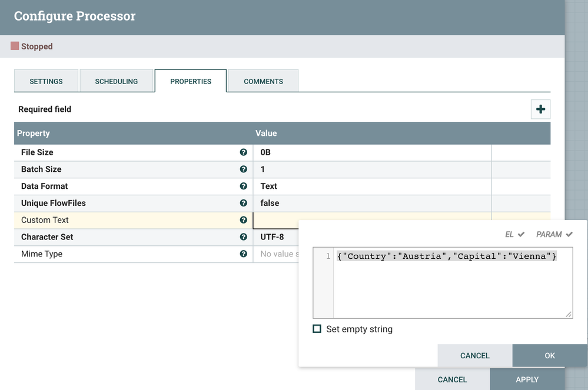Go to the Comments tab
This screenshot has width=588, height=390.
[263, 81]
